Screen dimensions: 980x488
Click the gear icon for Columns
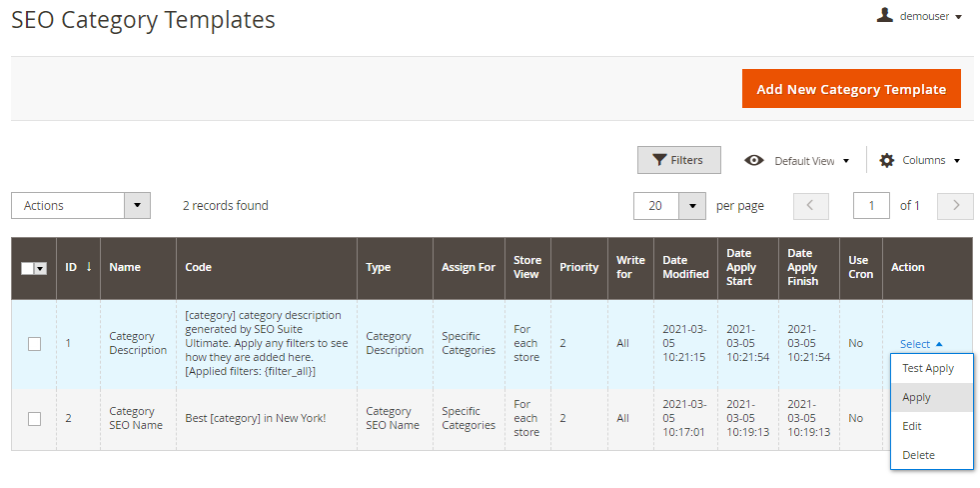coord(886,160)
